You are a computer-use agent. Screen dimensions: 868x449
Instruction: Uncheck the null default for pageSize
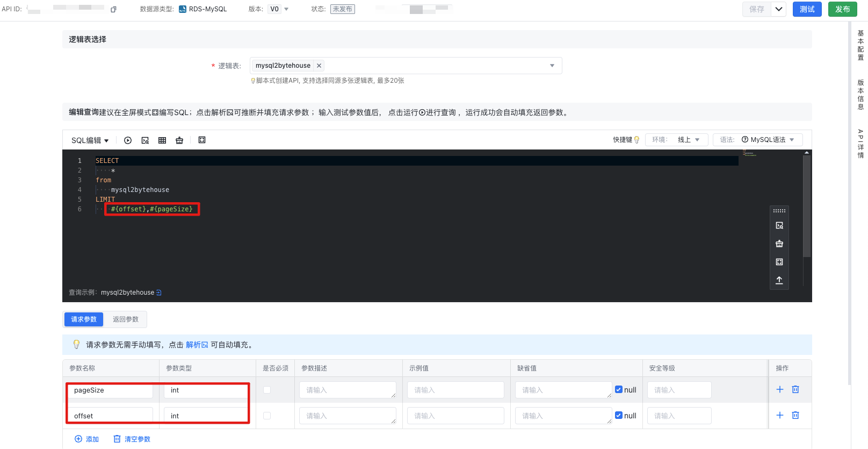coord(619,389)
